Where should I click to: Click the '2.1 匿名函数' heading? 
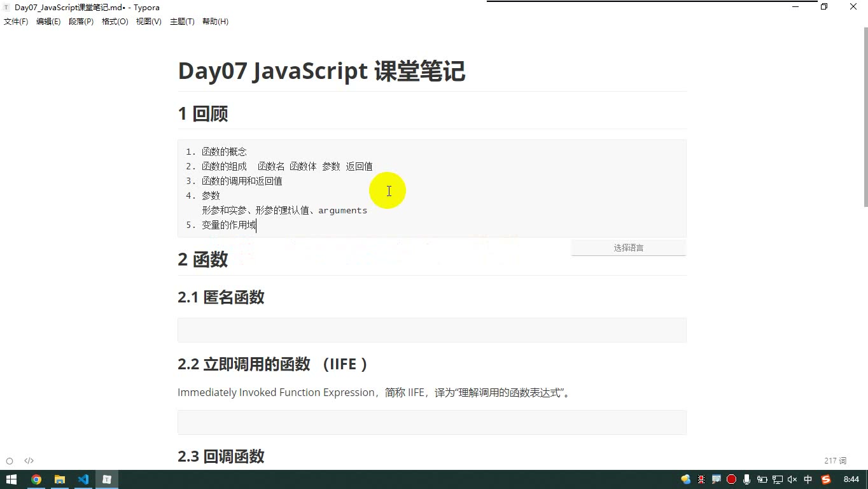click(221, 297)
